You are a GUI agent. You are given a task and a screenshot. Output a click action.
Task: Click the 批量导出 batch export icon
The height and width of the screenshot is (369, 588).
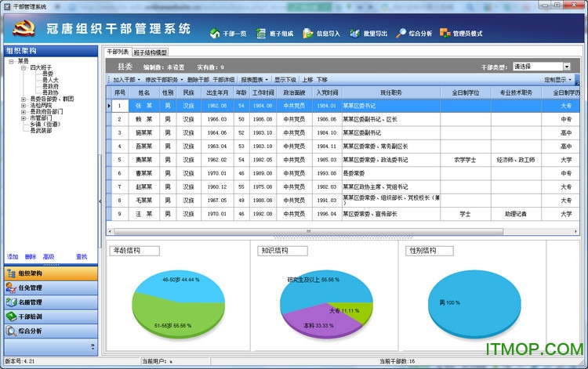[x=354, y=34]
